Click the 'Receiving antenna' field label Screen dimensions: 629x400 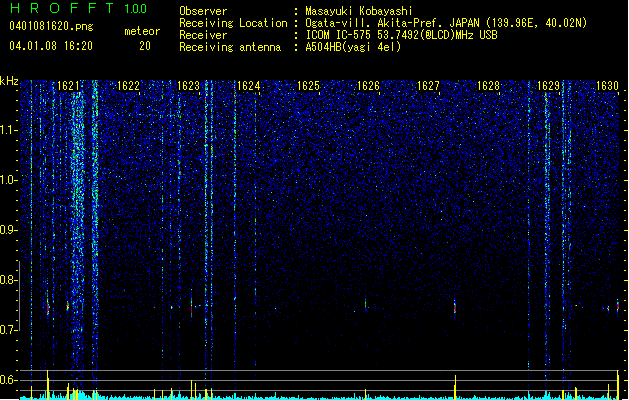[x=230, y=47]
